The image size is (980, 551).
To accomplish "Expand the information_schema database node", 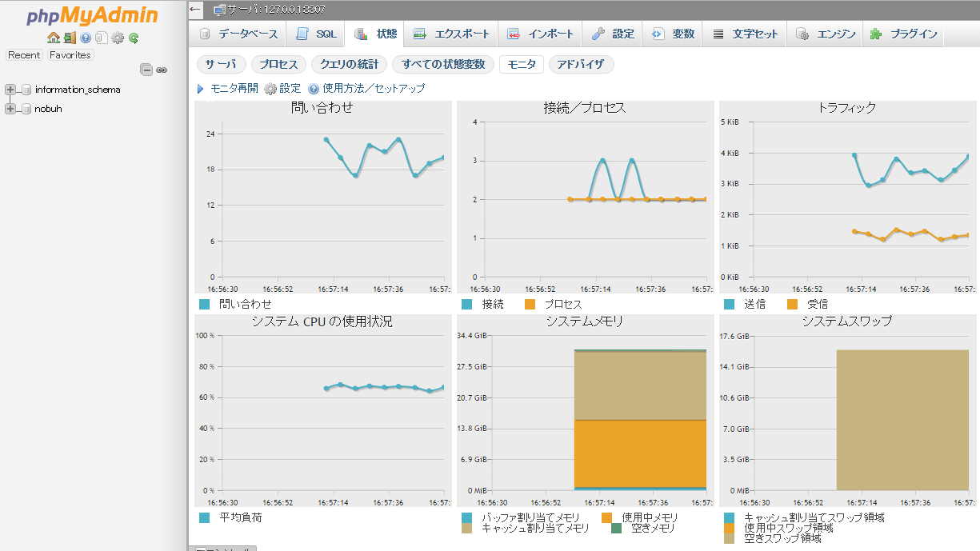I will (x=10, y=90).
